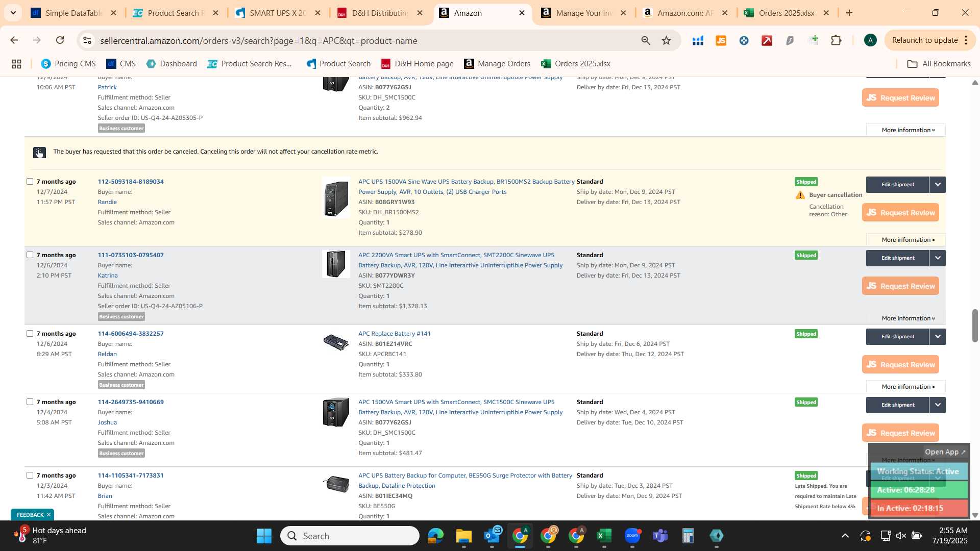
Task: Open the tab search dropdown arrow
Action: pos(13,13)
